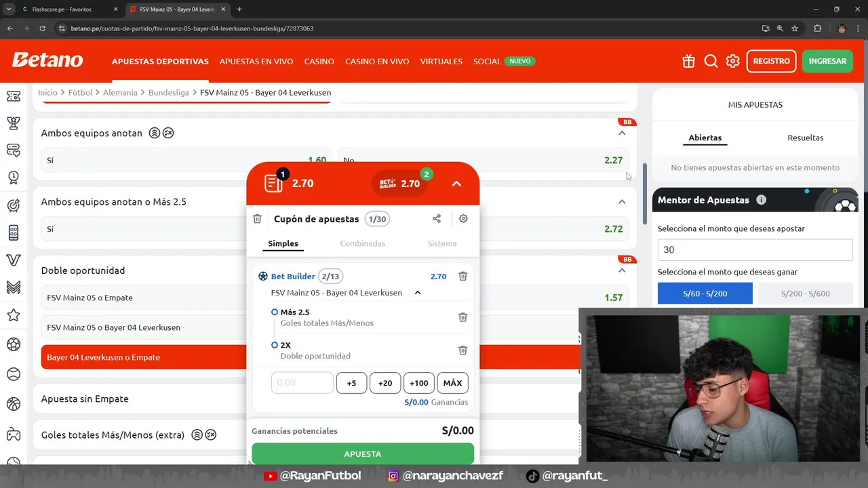Open bet slip settings gear icon

tap(463, 218)
